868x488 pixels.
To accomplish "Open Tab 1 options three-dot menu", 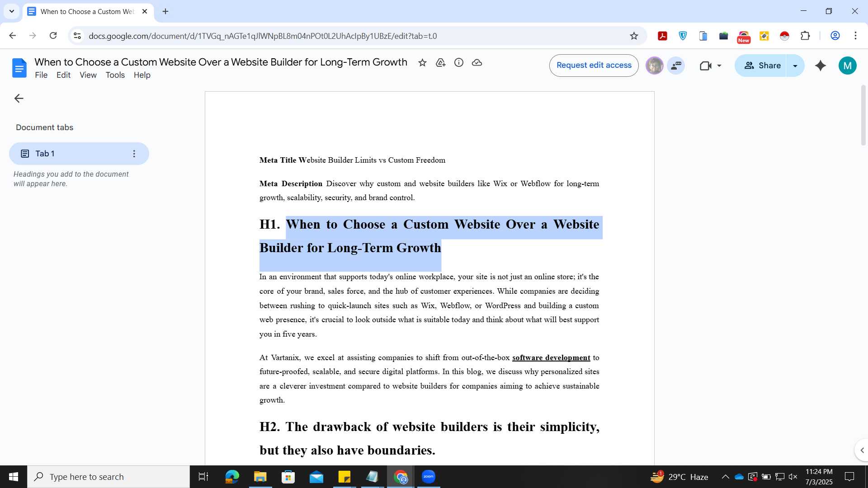I will (x=134, y=154).
